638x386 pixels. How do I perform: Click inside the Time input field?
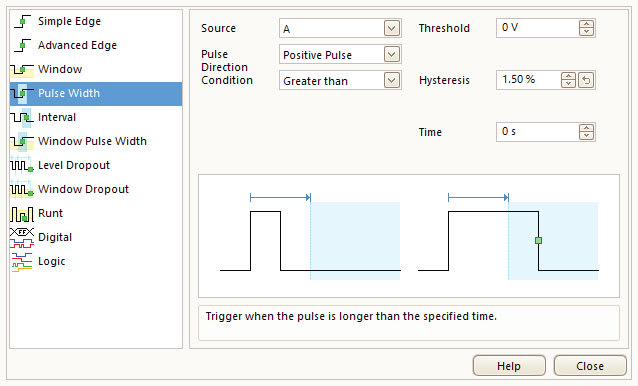pyautogui.click(x=537, y=132)
